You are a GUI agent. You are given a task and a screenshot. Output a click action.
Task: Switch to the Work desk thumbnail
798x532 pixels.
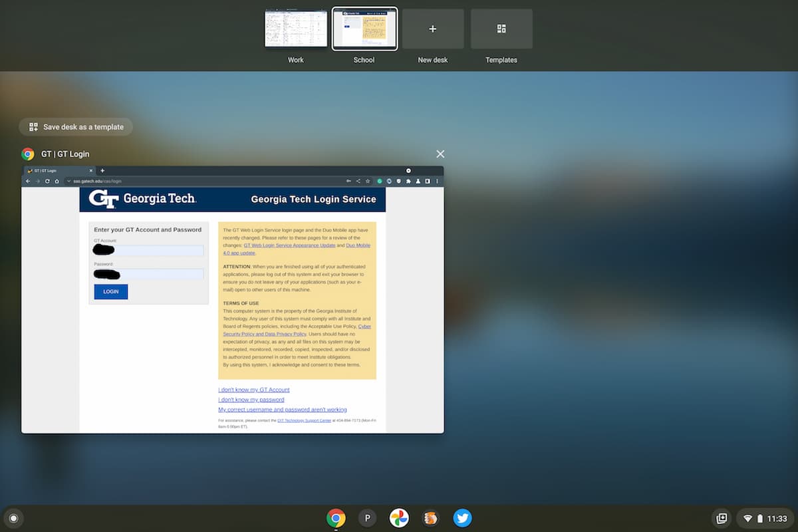point(296,29)
